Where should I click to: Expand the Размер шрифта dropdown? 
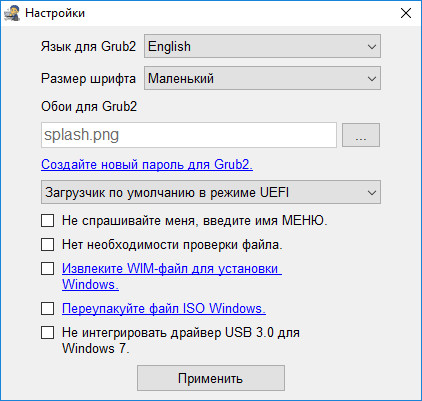click(262, 78)
